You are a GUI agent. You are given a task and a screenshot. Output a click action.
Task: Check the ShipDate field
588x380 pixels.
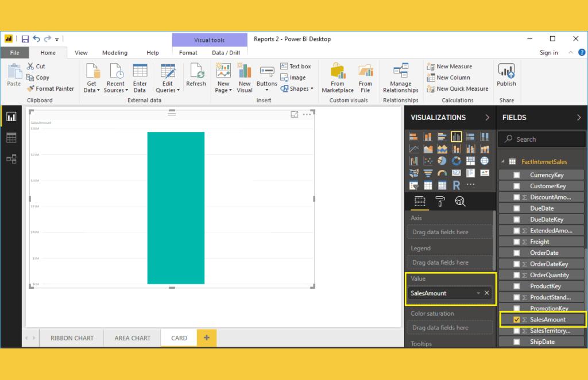pyautogui.click(x=516, y=342)
